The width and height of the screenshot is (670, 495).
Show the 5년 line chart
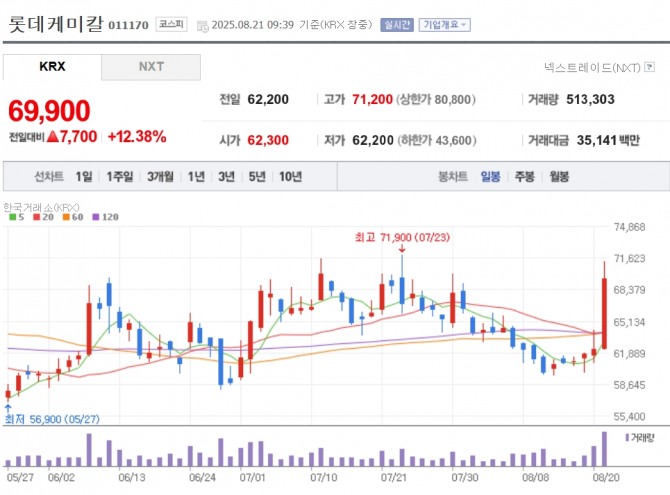click(x=257, y=176)
